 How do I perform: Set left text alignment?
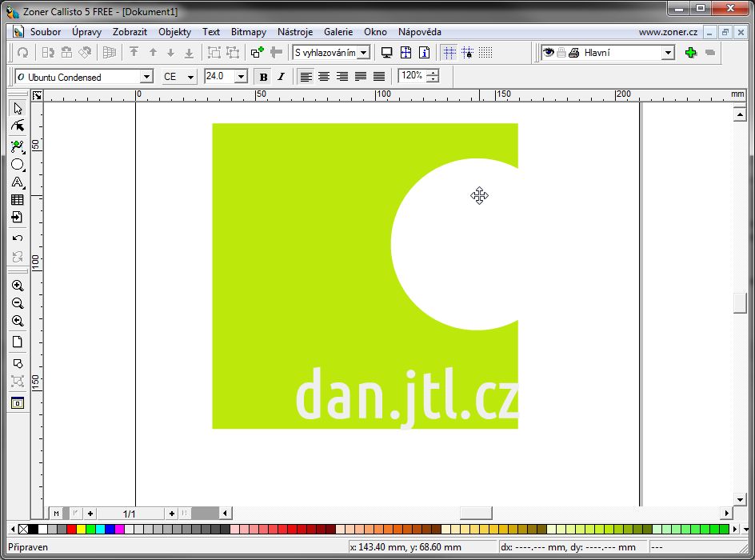(x=306, y=77)
